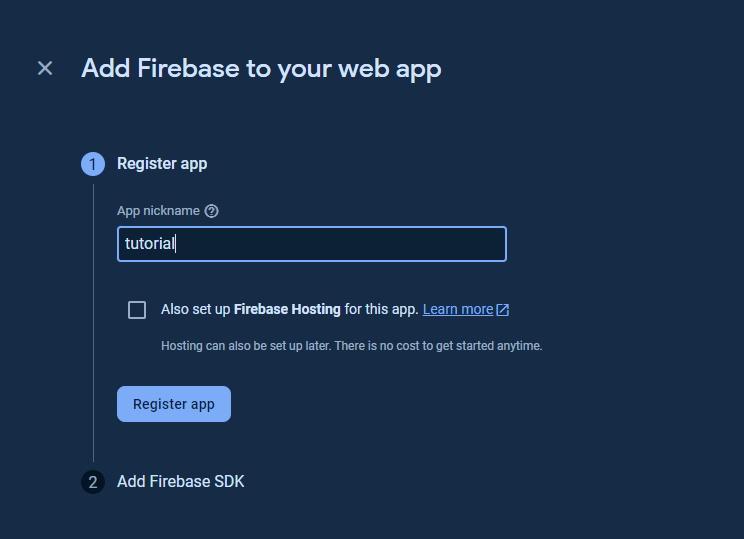Click the "for this app." text
The image size is (744, 539).
(x=381, y=310)
